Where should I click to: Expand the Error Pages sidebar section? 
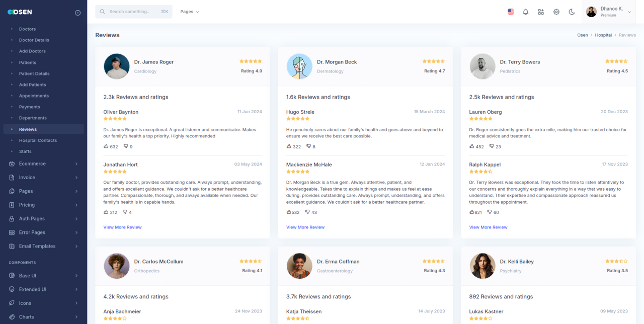point(43,232)
